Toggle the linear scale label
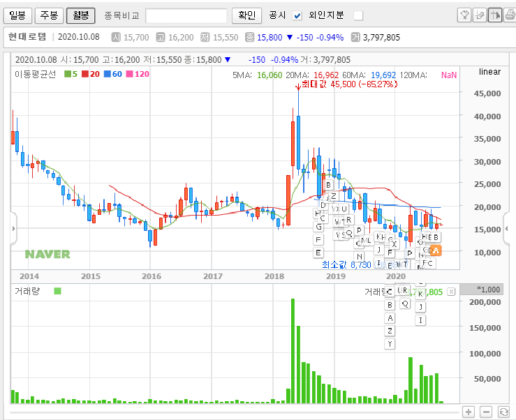Image resolution: width=516 pixels, height=420 pixels. tap(489, 72)
